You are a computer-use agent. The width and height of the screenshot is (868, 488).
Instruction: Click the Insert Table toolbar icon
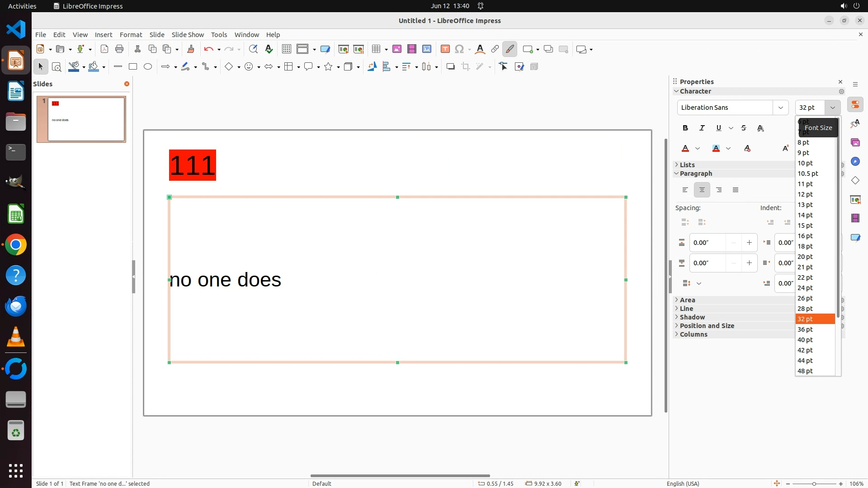(376, 49)
